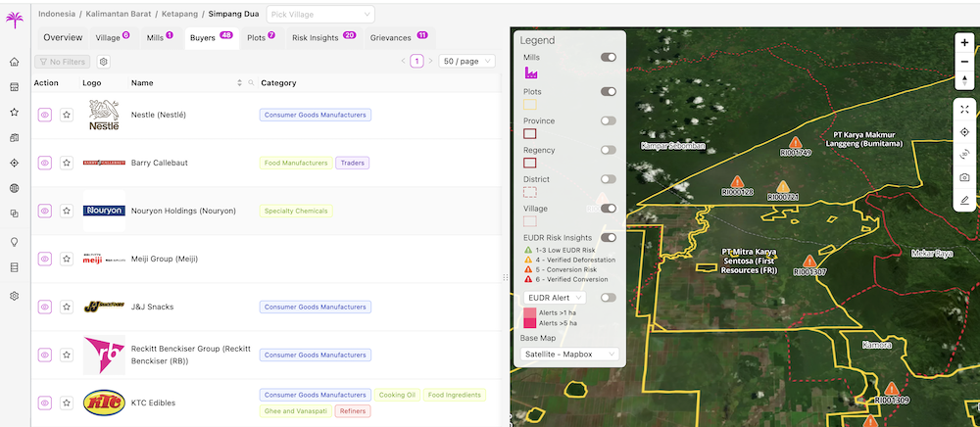Open the buildings icon in left sidebar

(15, 137)
